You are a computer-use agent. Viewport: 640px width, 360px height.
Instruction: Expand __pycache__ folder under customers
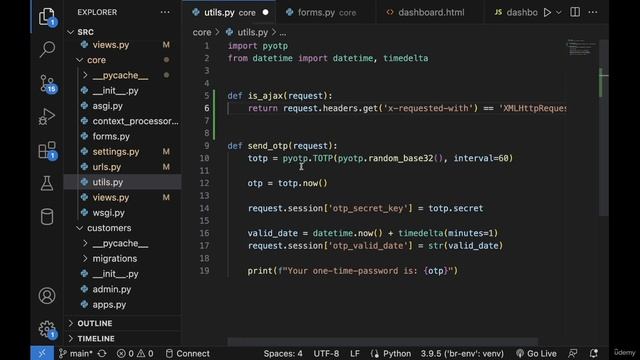(120, 244)
